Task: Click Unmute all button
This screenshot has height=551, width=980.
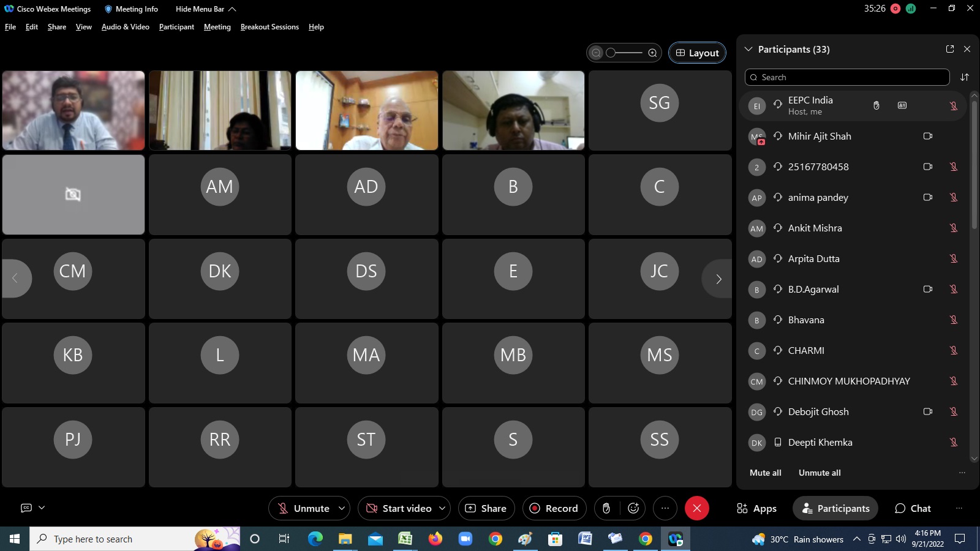Action: tap(820, 473)
